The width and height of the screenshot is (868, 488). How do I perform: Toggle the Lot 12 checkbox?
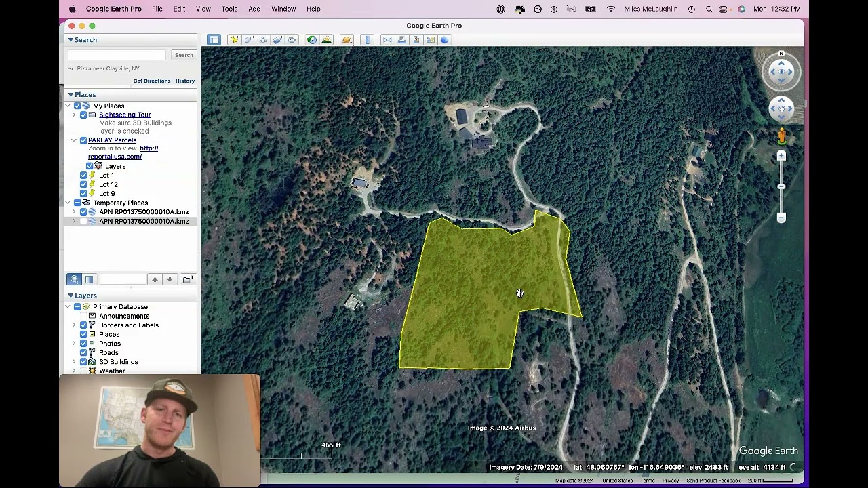pyautogui.click(x=83, y=184)
